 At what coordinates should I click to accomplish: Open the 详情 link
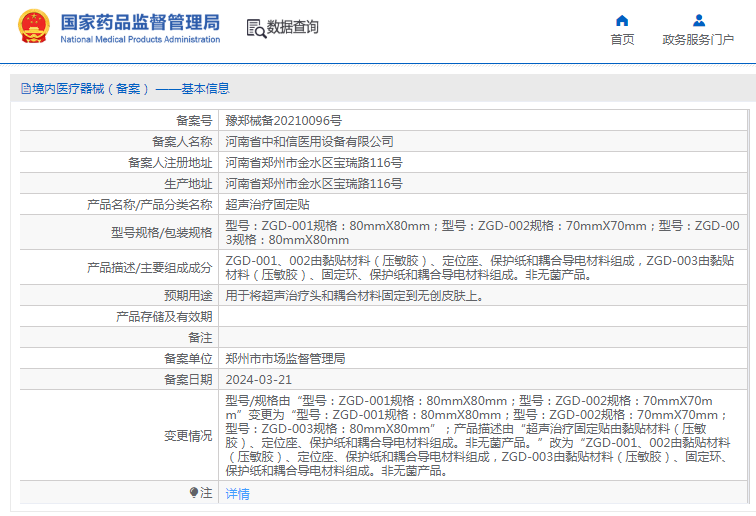(238, 494)
